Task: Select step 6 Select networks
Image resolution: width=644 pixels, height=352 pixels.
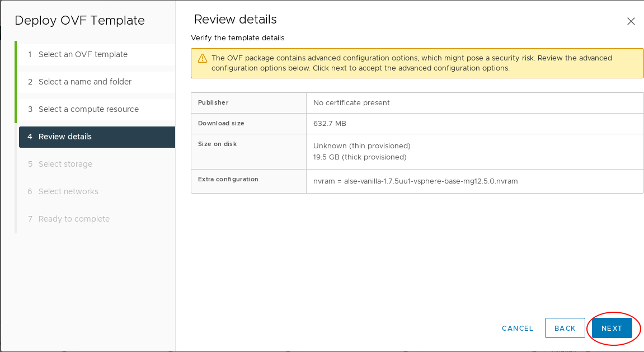Action: click(x=97, y=191)
